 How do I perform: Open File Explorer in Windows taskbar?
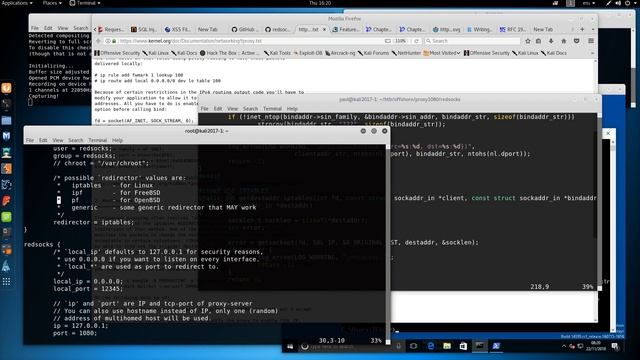(447, 346)
